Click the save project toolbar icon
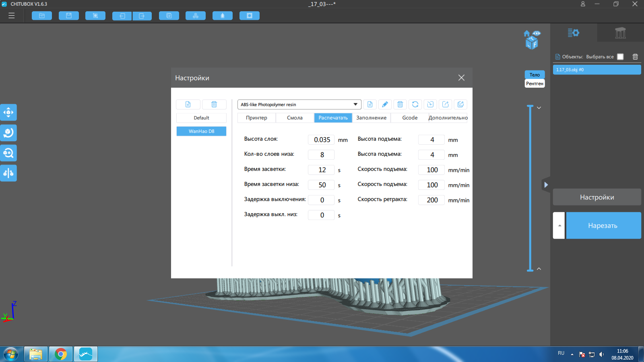This screenshot has height=362, width=644. pyautogui.click(x=69, y=16)
